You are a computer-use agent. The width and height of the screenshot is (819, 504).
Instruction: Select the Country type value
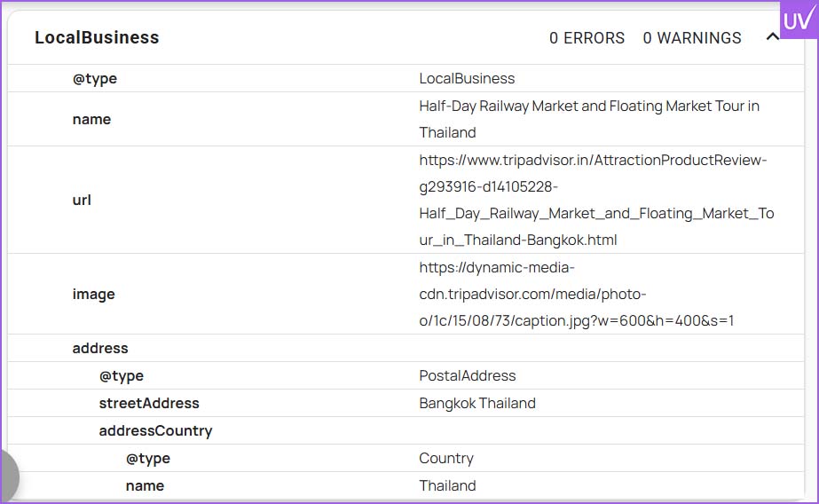coord(446,459)
